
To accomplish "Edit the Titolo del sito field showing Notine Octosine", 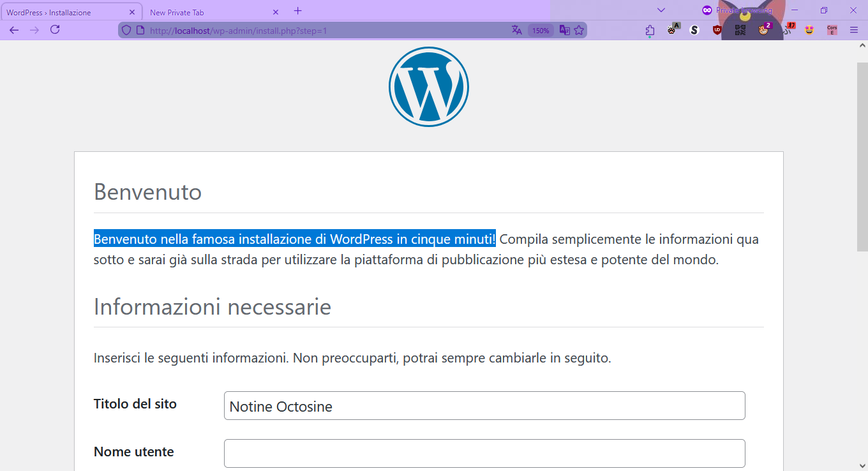I will click(x=484, y=406).
